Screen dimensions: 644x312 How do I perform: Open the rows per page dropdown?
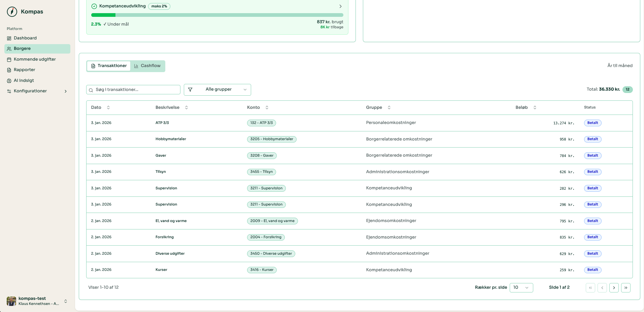pos(521,287)
